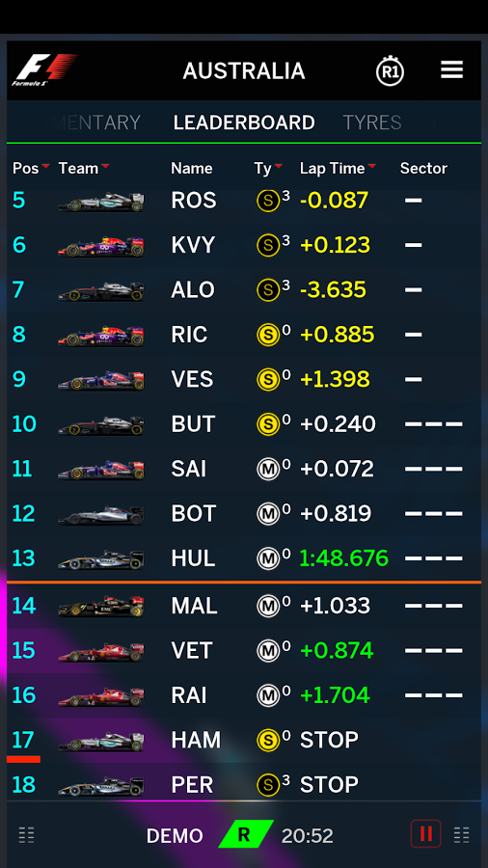Open the left grid panel icon at the bottom
The width and height of the screenshot is (488, 868).
pyautogui.click(x=27, y=834)
